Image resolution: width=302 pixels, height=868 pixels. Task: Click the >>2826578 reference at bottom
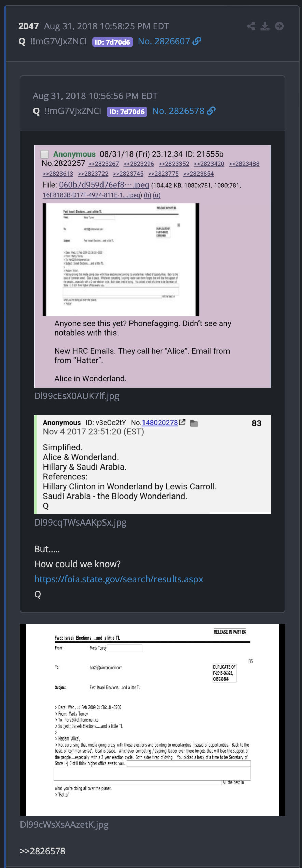(42, 851)
